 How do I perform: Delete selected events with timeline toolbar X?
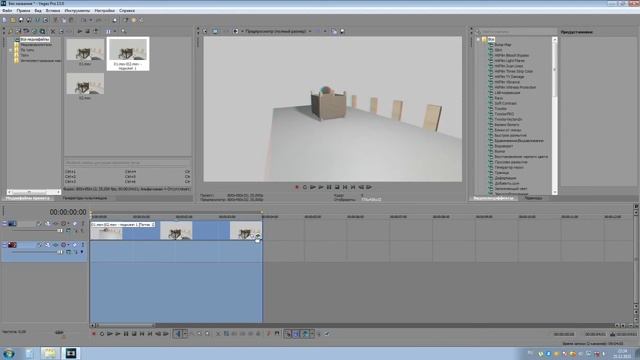pyautogui.click(x=218, y=334)
